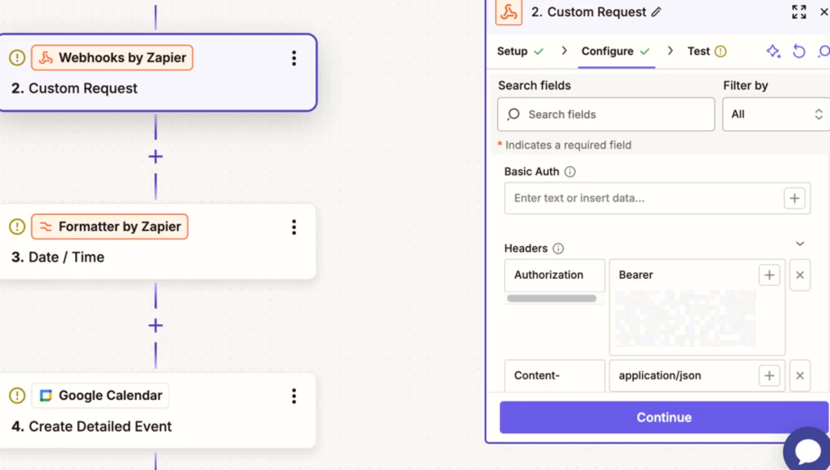Rename step with the pencil icon
The width and height of the screenshot is (830, 470).
pos(656,12)
